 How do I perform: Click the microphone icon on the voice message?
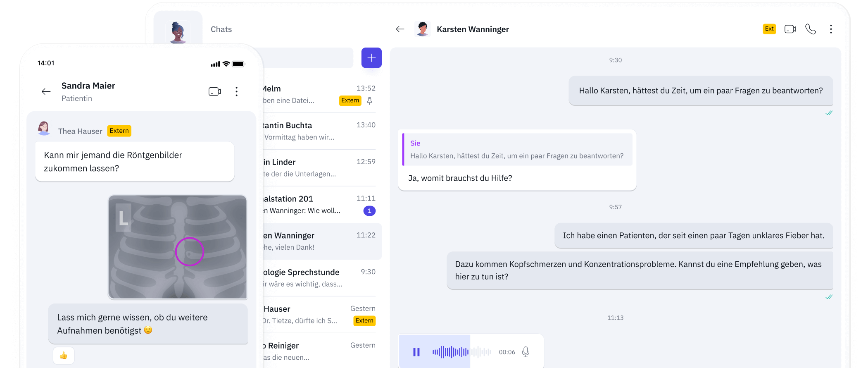[526, 352]
